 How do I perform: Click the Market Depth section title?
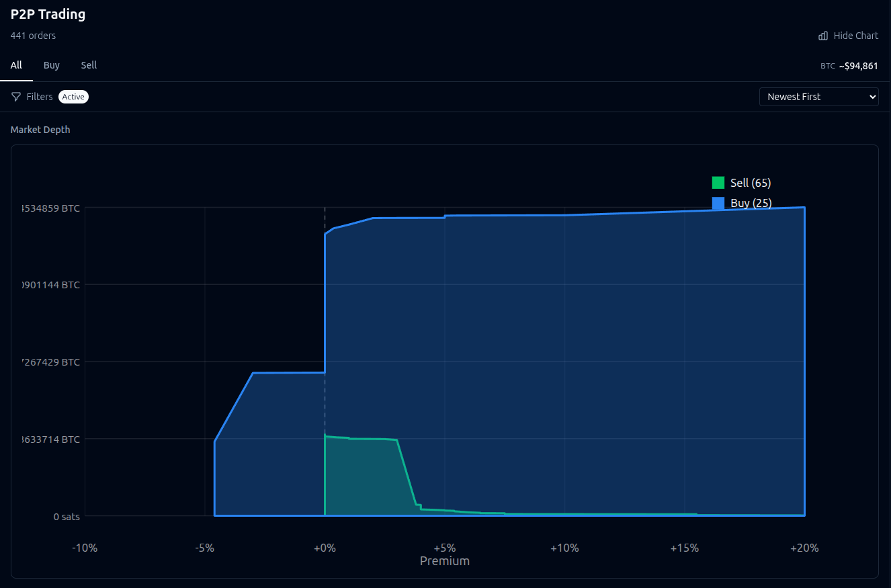[40, 130]
